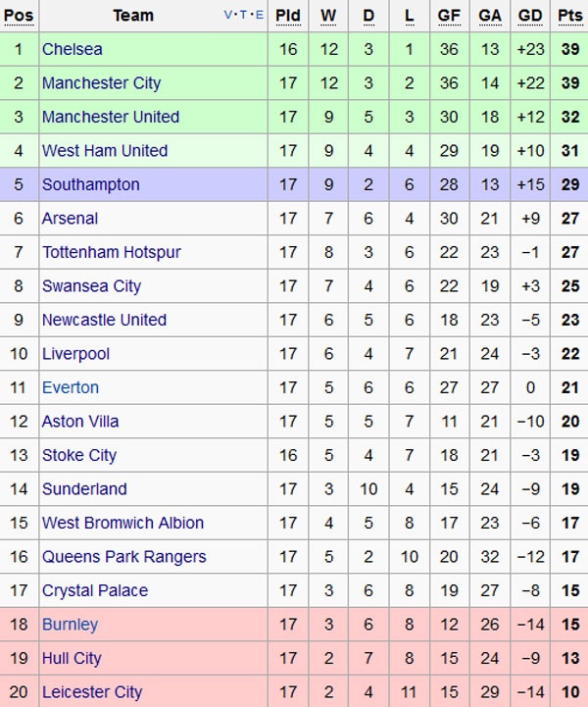The image size is (588, 707).
Task: Open the Chelsea team link
Action: point(72,49)
